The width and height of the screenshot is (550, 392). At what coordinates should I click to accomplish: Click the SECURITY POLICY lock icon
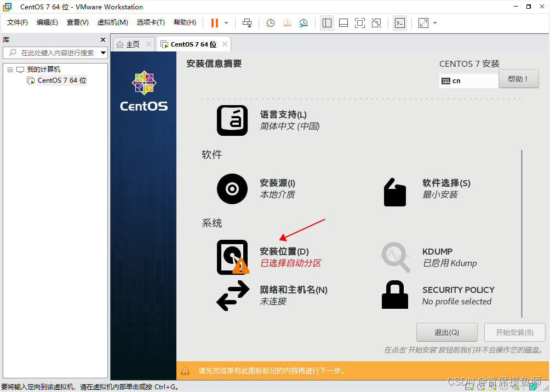395,295
